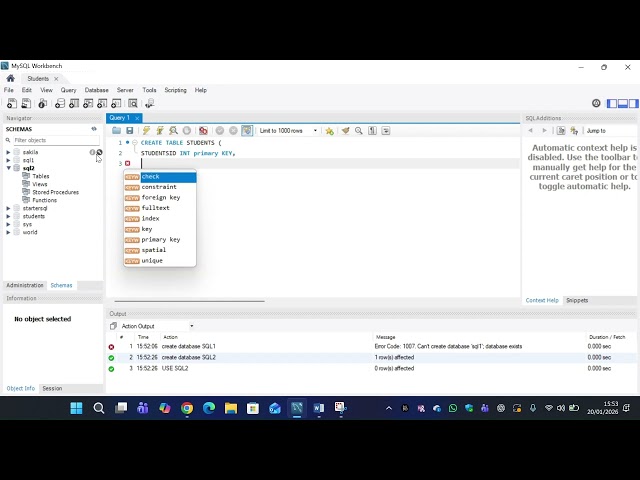Click create stored procedure toolbar icon
Viewport: 640px width, 480px height.
[x=102, y=103]
